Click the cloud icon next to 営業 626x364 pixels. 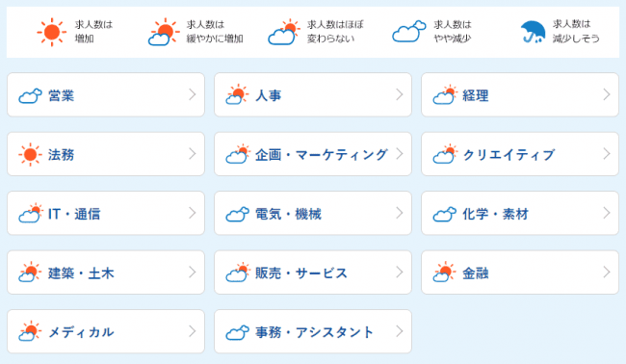[30, 95]
